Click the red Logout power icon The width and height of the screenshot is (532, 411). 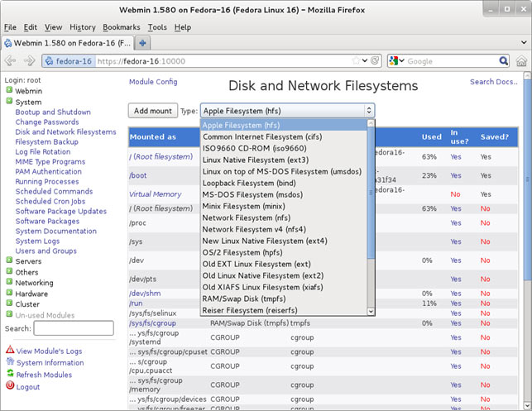click(x=10, y=385)
